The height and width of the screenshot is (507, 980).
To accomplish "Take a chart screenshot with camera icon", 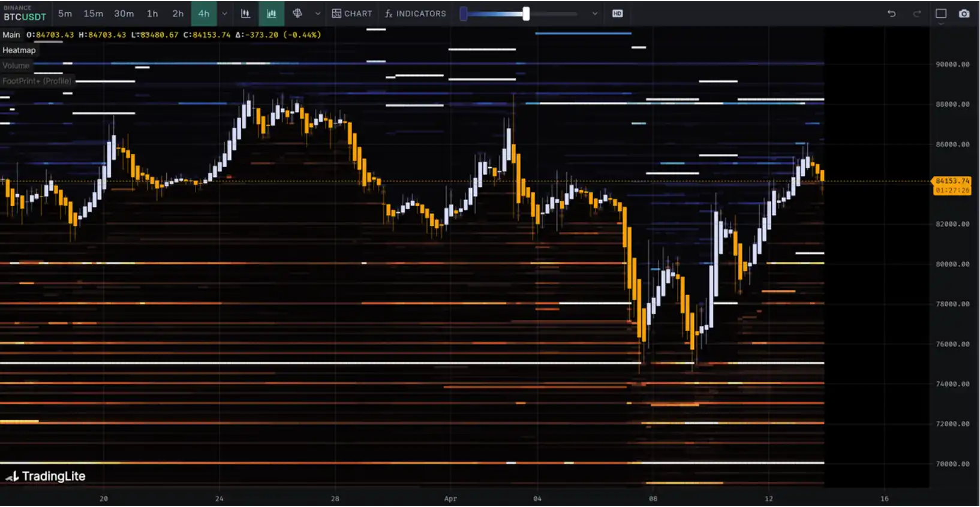I will click(964, 13).
